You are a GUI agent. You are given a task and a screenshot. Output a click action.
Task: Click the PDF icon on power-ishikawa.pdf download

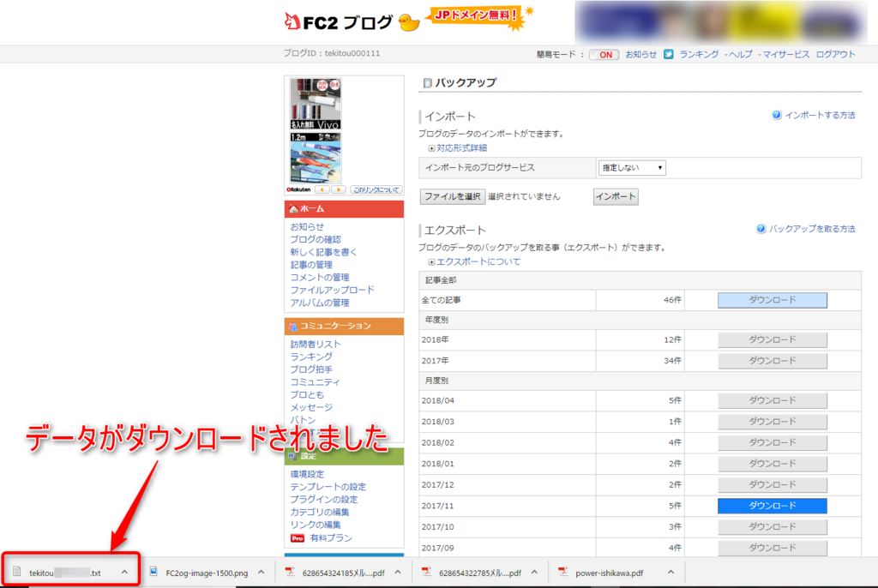coord(562,571)
